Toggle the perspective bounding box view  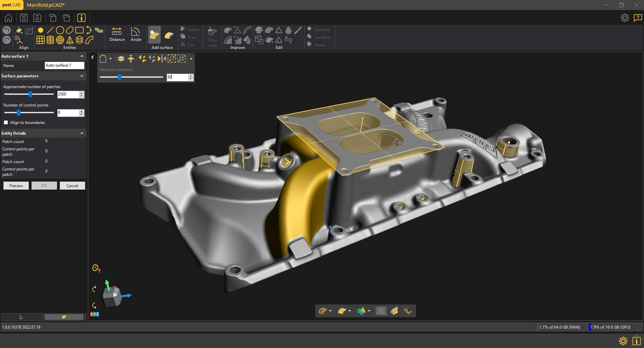click(381, 311)
